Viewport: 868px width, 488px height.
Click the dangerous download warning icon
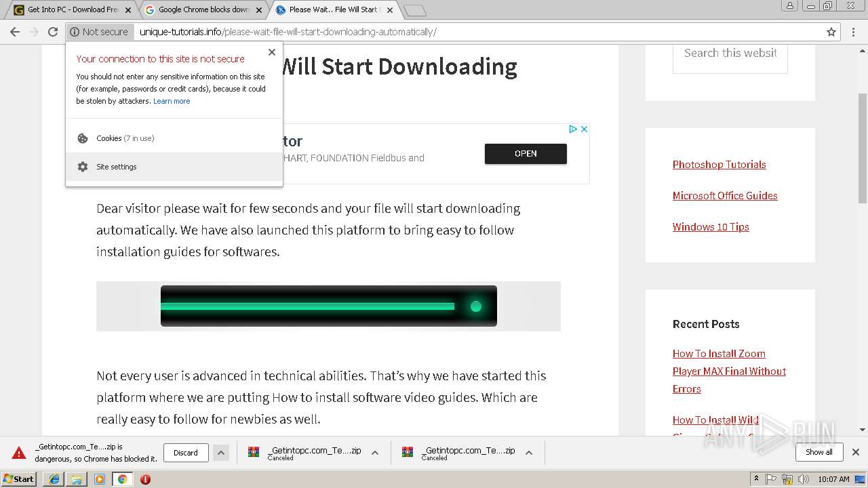point(19,453)
